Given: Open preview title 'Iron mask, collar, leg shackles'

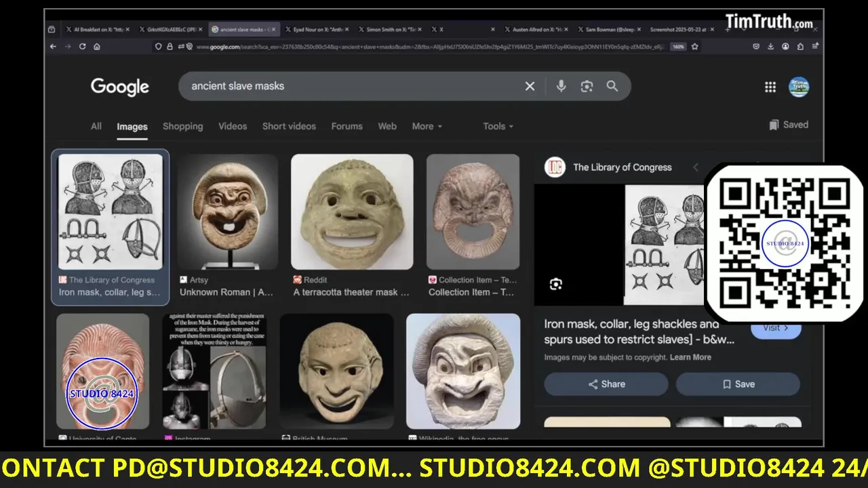Looking at the screenshot, I should 639,332.
